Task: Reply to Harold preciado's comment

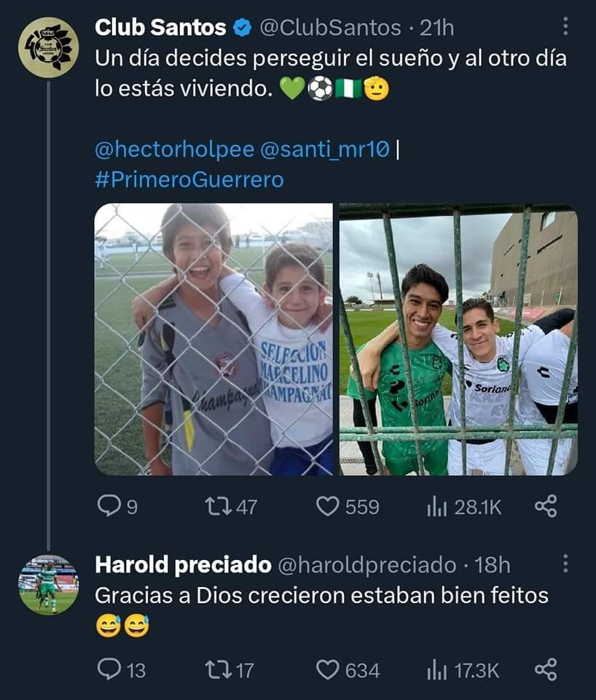Action: tap(109, 669)
